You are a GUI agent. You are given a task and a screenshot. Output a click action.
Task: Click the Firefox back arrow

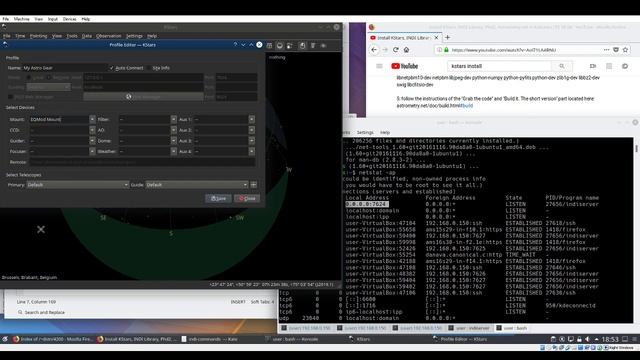(374, 50)
